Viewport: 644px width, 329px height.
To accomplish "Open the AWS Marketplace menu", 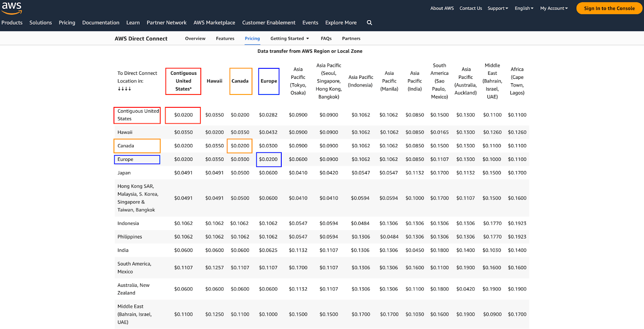I will point(214,23).
